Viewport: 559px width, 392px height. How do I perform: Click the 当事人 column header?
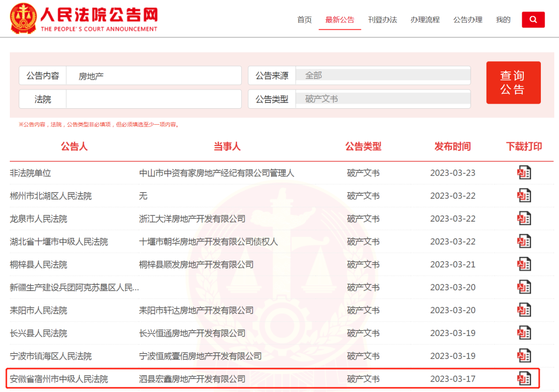[x=227, y=146]
